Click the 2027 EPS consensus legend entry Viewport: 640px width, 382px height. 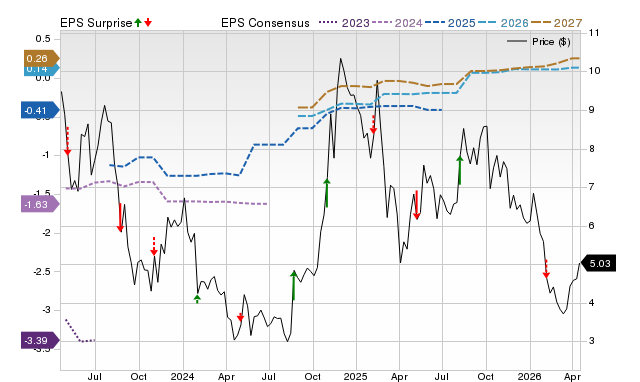(556, 23)
